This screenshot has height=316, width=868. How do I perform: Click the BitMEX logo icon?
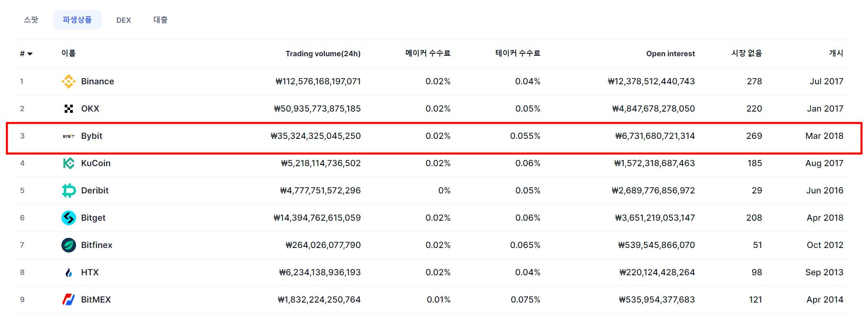pyautogui.click(x=68, y=300)
